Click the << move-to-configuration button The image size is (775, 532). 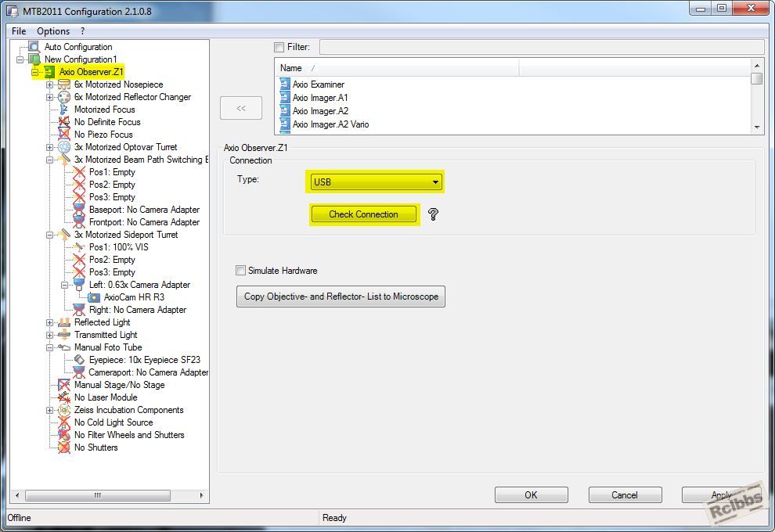[x=241, y=108]
